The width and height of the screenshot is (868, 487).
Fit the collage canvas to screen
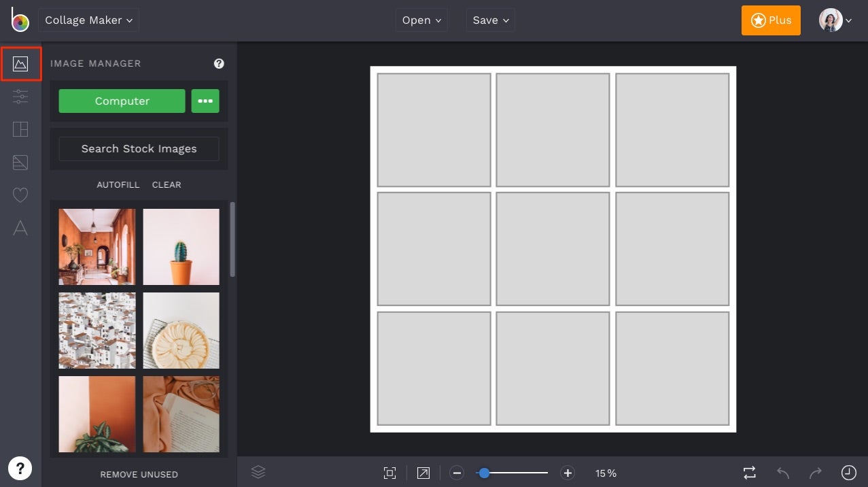coord(389,472)
